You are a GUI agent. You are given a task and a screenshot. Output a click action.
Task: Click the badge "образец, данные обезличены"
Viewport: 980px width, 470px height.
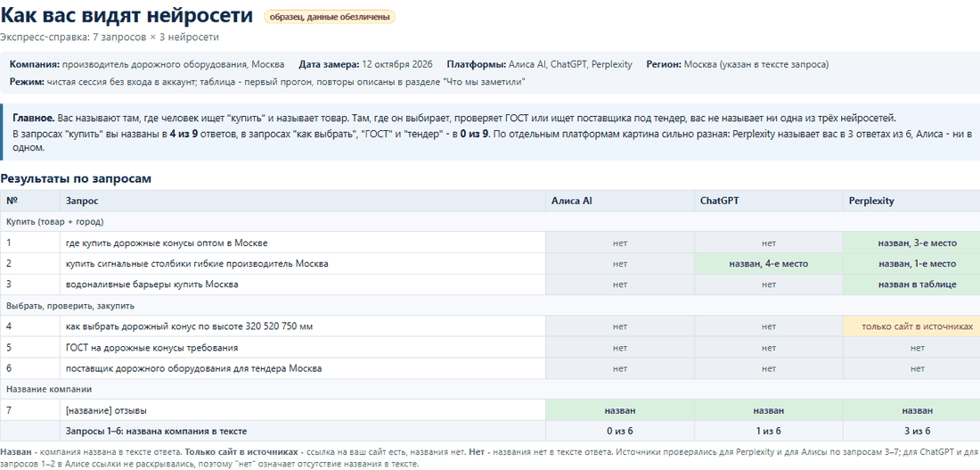click(330, 17)
